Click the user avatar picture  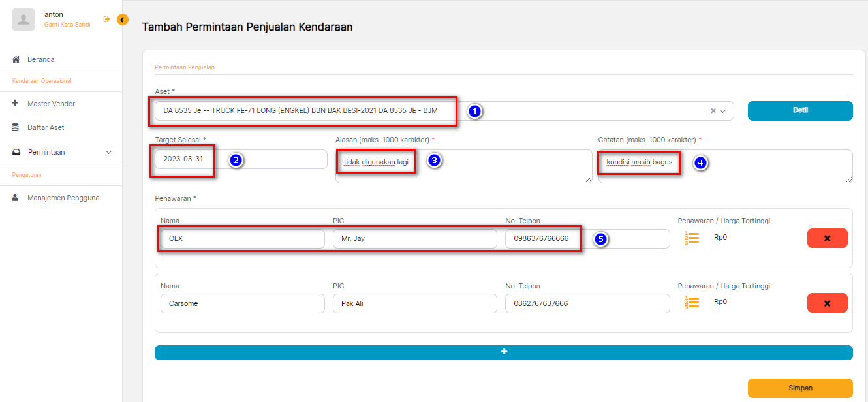23,20
